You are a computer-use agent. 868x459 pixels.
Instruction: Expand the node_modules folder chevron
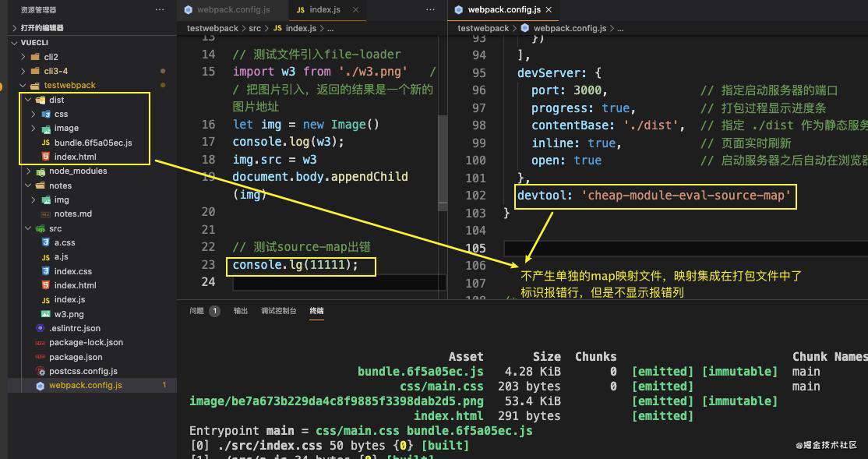point(28,171)
